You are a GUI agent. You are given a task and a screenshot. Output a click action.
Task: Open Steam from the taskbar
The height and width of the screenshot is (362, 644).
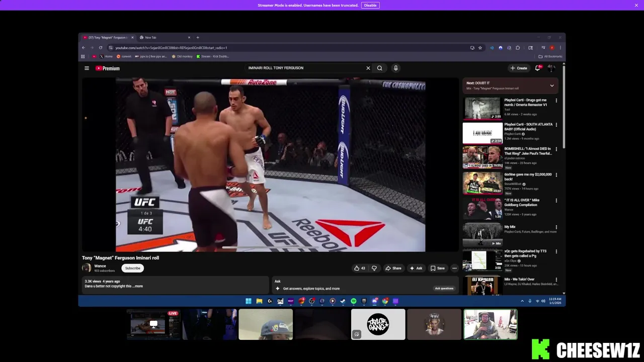pos(343,301)
